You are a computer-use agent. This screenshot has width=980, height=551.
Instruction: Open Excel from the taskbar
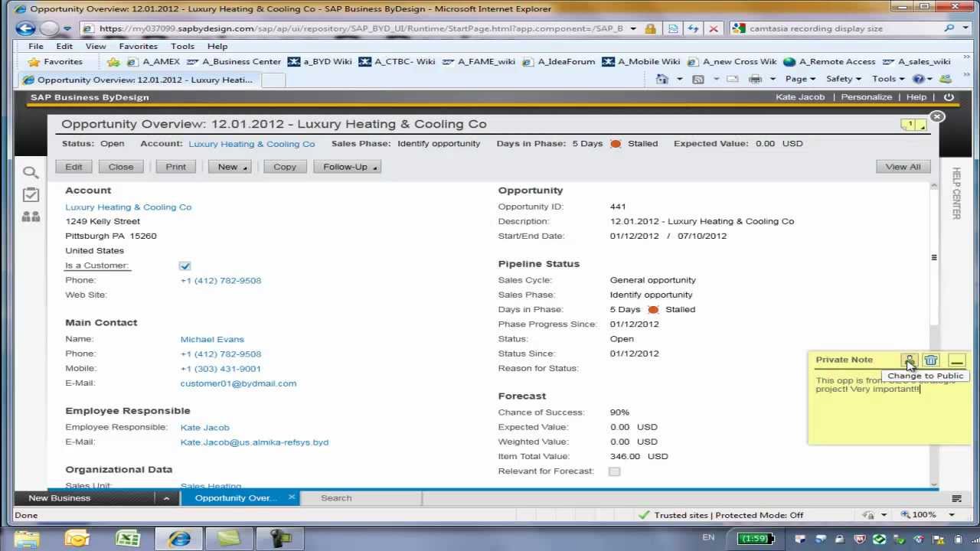pos(128,539)
